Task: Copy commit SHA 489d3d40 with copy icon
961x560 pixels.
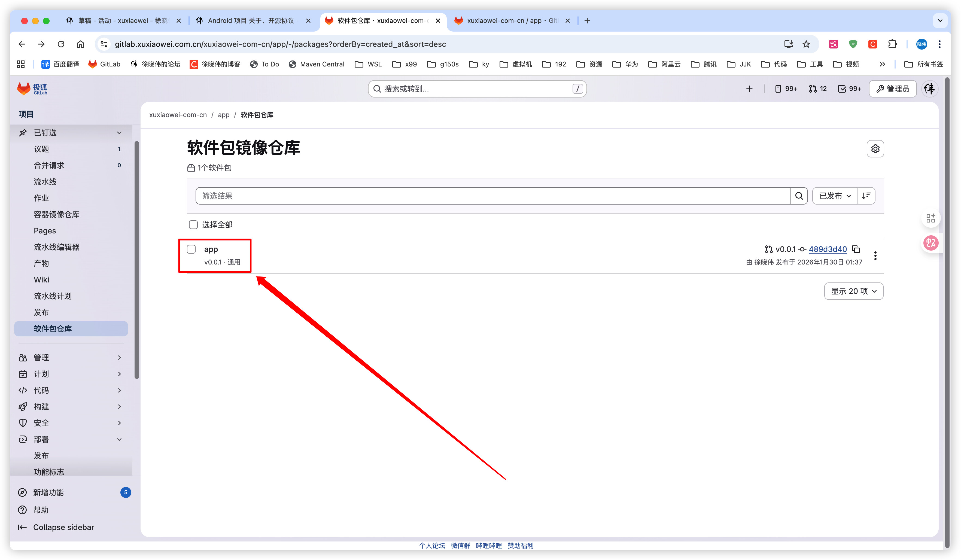Action: [x=856, y=249]
